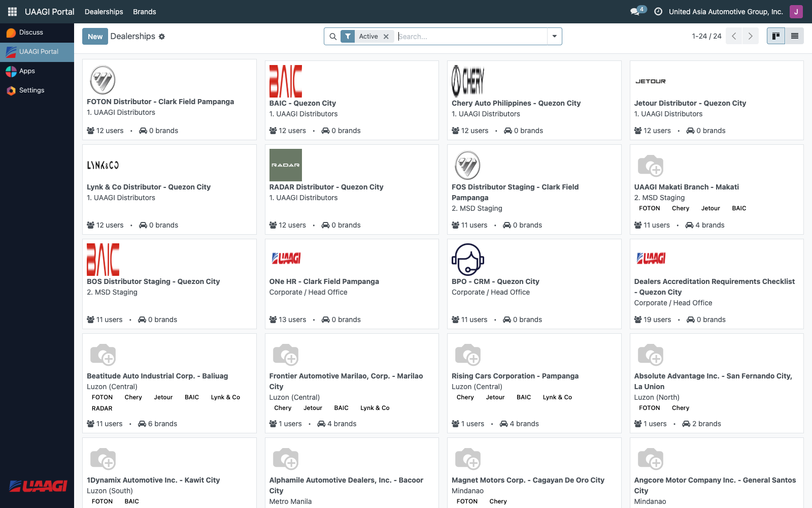Switch to list view of dealerships
Image resolution: width=812 pixels, height=508 pixels.
click(794, 36)
